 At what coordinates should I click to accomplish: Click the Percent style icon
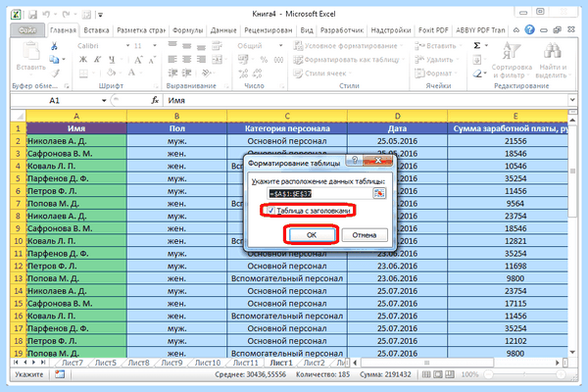264,59
